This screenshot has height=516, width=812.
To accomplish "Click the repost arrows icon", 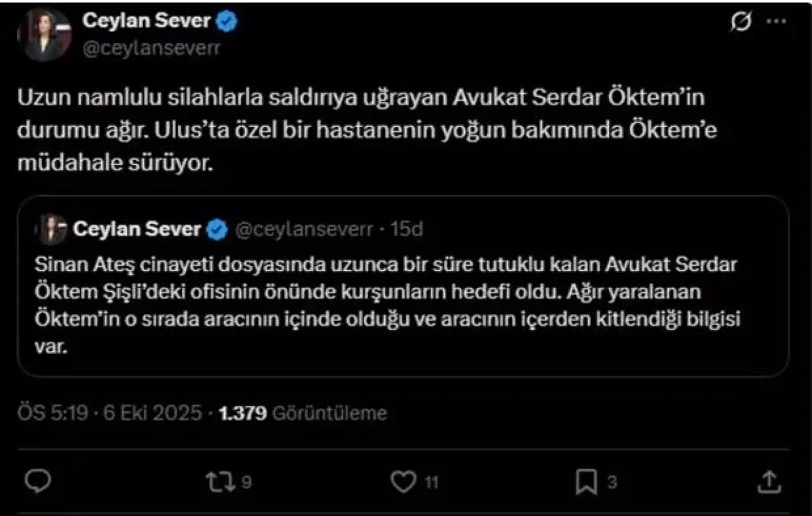I will (x=219, y=482).
